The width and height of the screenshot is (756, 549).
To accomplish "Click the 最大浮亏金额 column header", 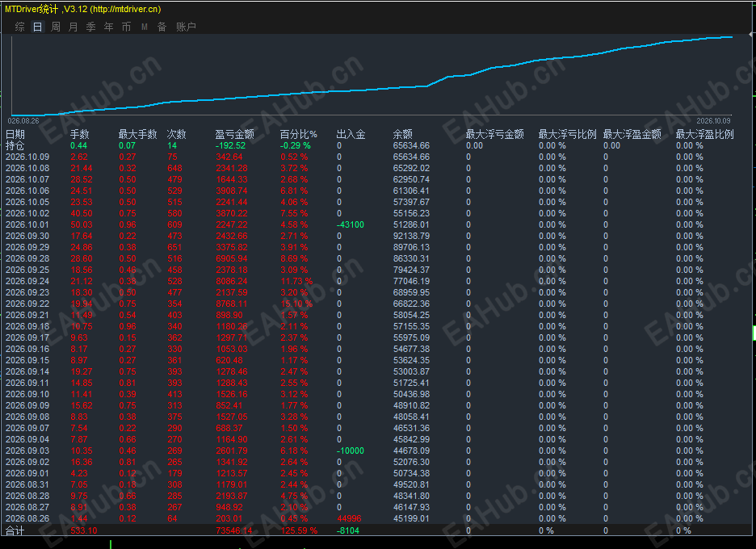I will click(494, 135).
